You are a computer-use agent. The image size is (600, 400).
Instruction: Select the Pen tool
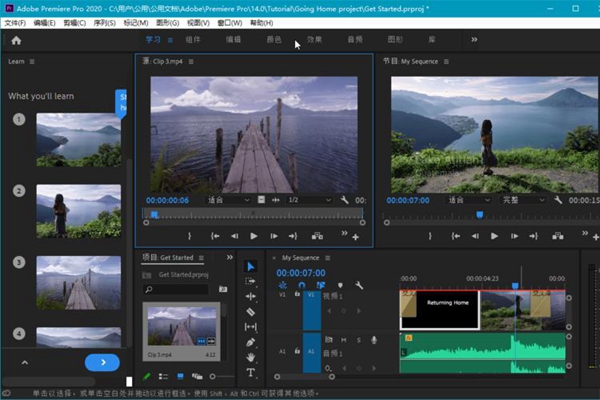coord(250,342)
